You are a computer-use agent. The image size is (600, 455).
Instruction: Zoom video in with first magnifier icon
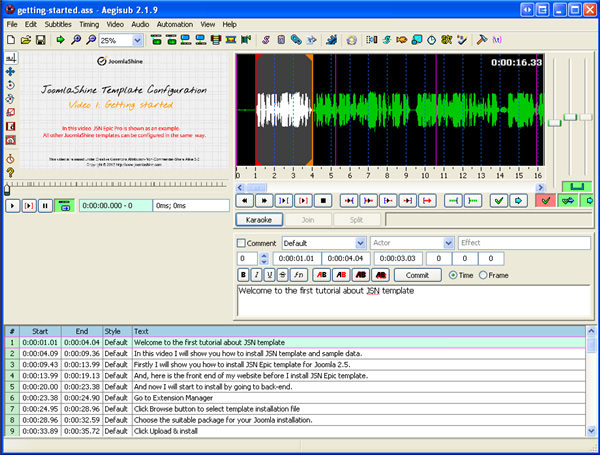tap(76, 40)
